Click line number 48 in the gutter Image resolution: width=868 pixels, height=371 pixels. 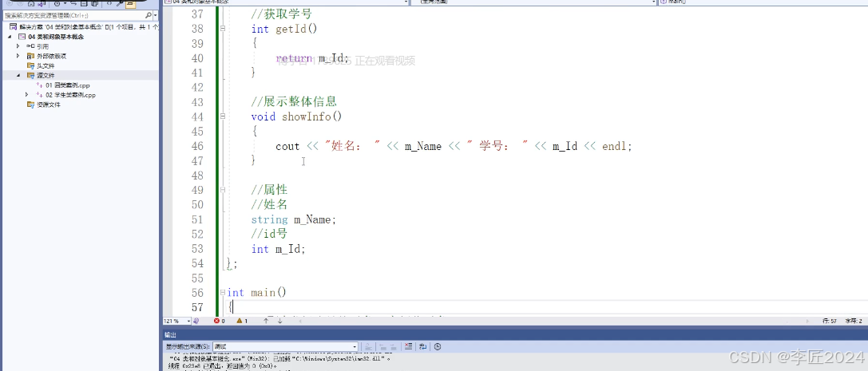click(x=197, y=176)
